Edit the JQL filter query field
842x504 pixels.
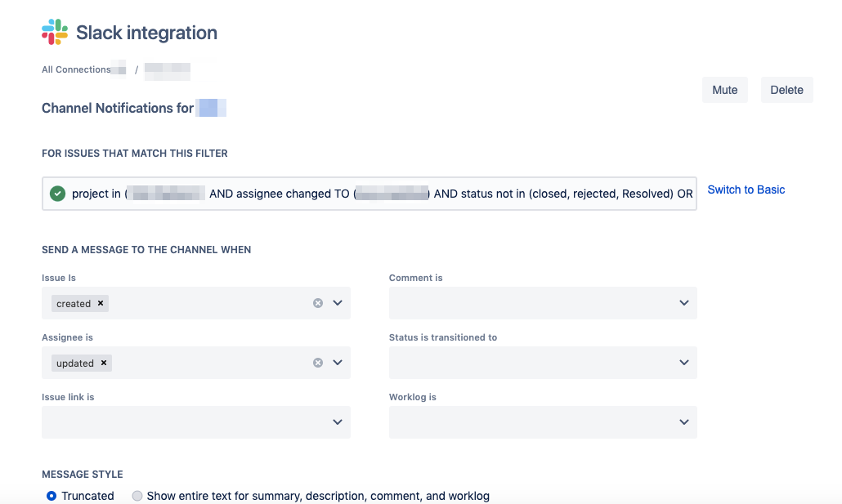pyautogui.click(x=369, y=194)
